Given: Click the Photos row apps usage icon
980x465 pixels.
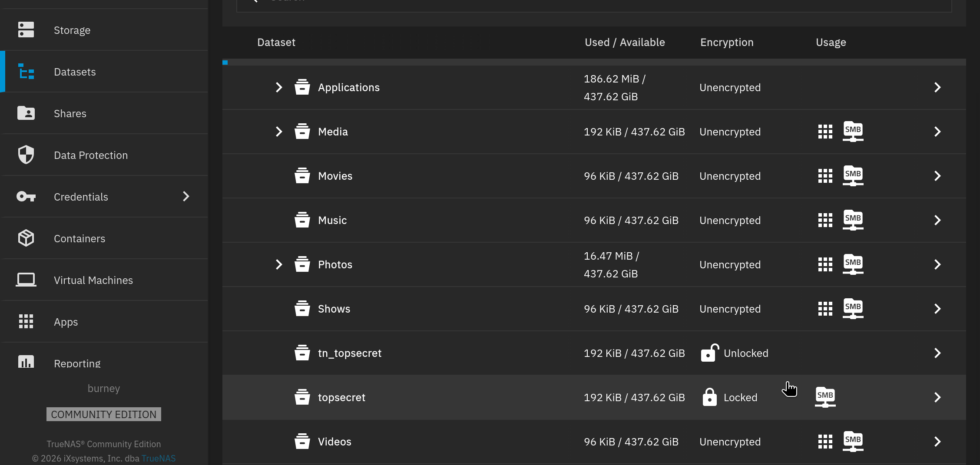Looking at the screenshot, I should pyautogui.click(x=825, y=264).
